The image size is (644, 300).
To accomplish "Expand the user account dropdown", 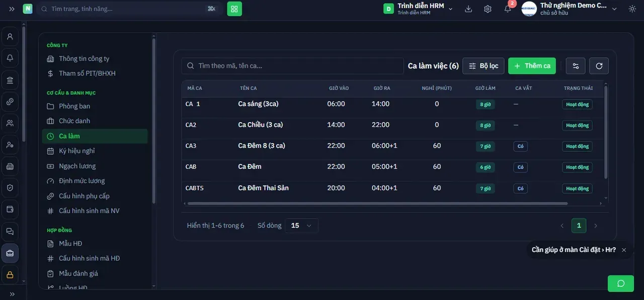I will click(570, 9).
